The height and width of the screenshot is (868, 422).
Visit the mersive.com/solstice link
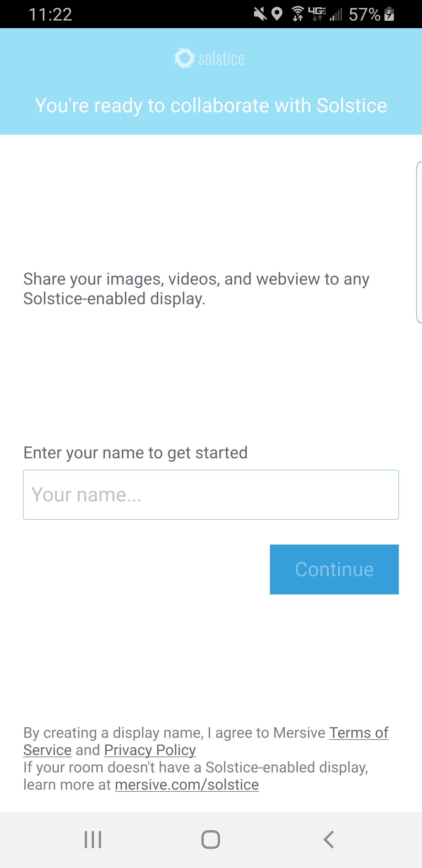pyautogui.click(x=187, y=785)
